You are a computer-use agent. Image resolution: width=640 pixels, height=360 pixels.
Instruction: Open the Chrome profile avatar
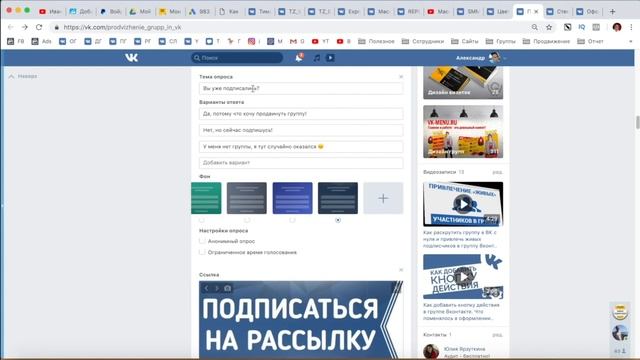click(617, 27)
